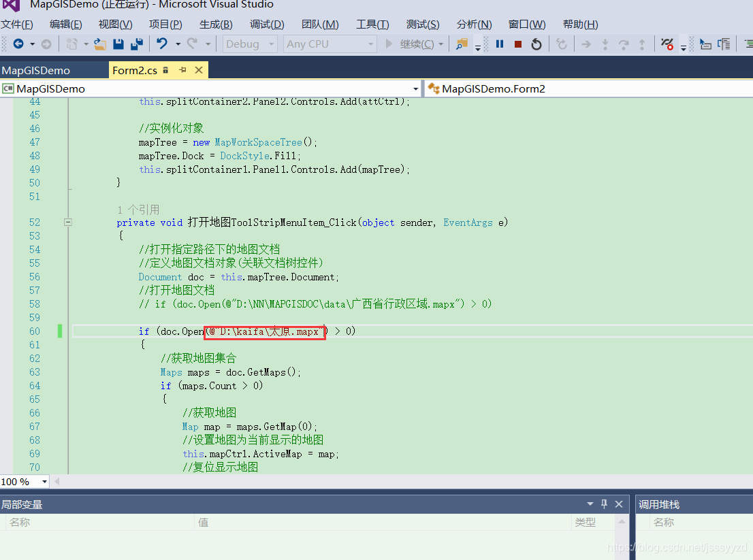Click the Step Over icon
Viewport: 753px width, 560px height.
click(x=624, y=45)
